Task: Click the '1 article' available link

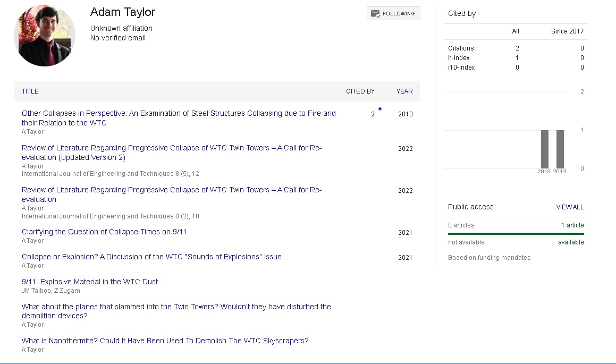Action: coord(572,225)
